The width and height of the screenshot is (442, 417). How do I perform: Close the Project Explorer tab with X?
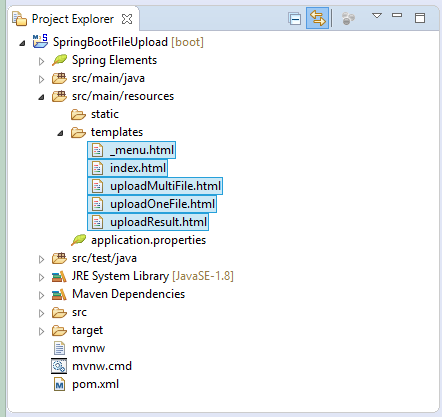tap(127, 19)
